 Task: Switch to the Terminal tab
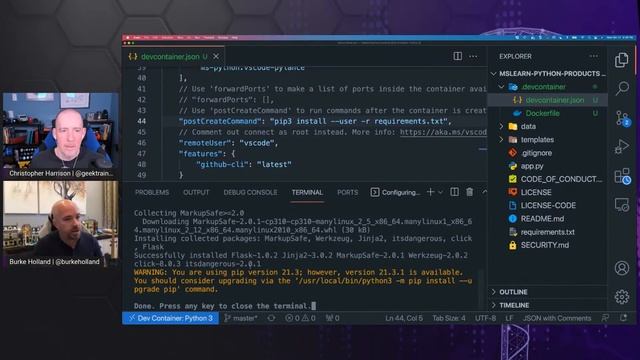click(307, 192)
